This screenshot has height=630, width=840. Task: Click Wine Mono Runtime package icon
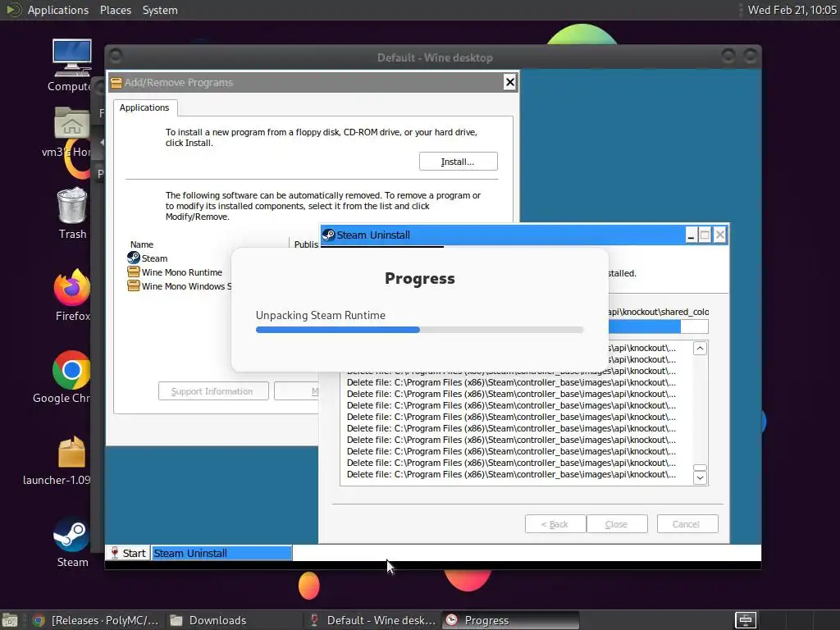pyautogui.click(x=134, y=272)
